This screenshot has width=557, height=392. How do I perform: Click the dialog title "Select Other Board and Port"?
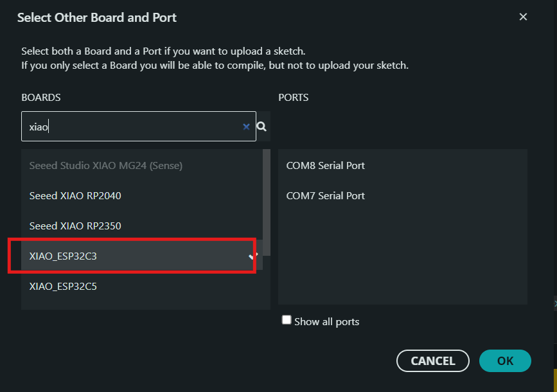[97, 18]
